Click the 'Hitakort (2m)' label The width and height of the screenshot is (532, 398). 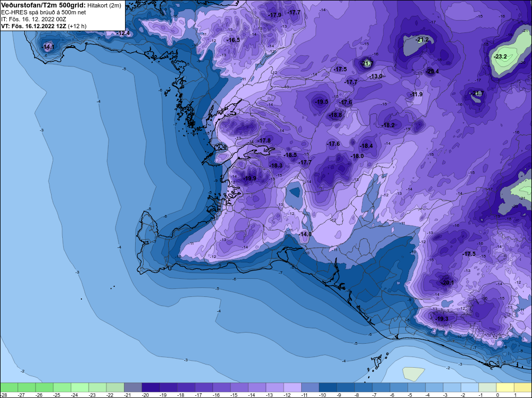pos(104,5)
